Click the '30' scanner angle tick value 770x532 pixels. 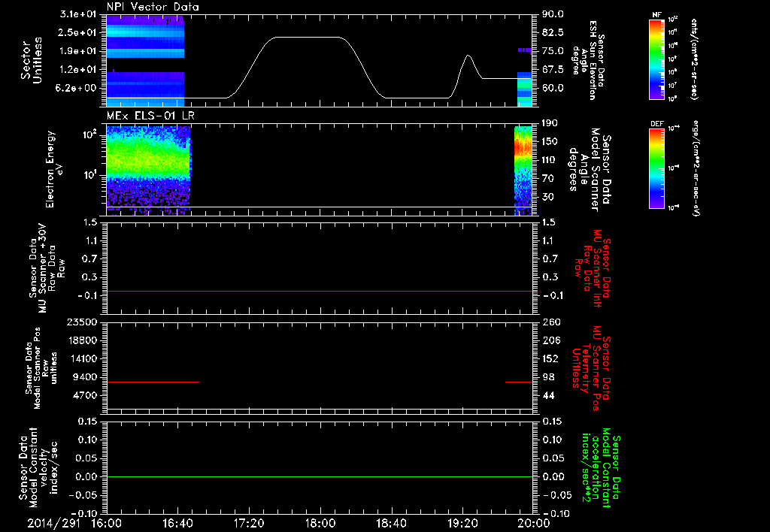[x=547, y=197]
